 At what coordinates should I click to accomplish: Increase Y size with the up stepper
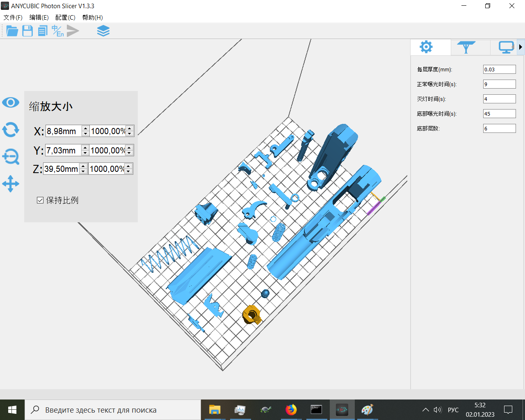point(85,148)
